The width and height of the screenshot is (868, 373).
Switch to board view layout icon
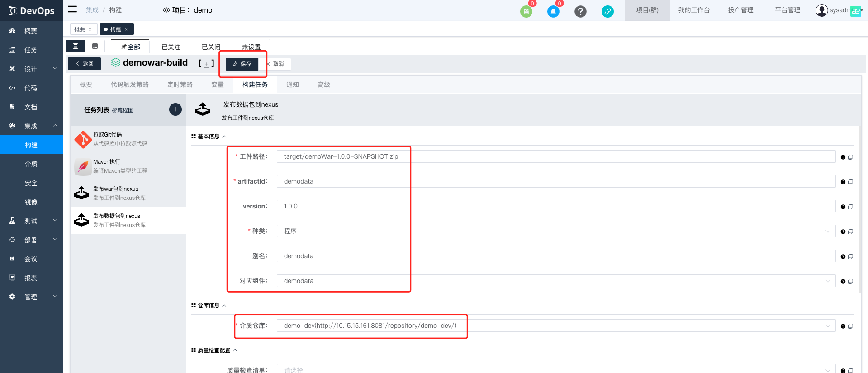pyautogui.click(x=95, y=46)
